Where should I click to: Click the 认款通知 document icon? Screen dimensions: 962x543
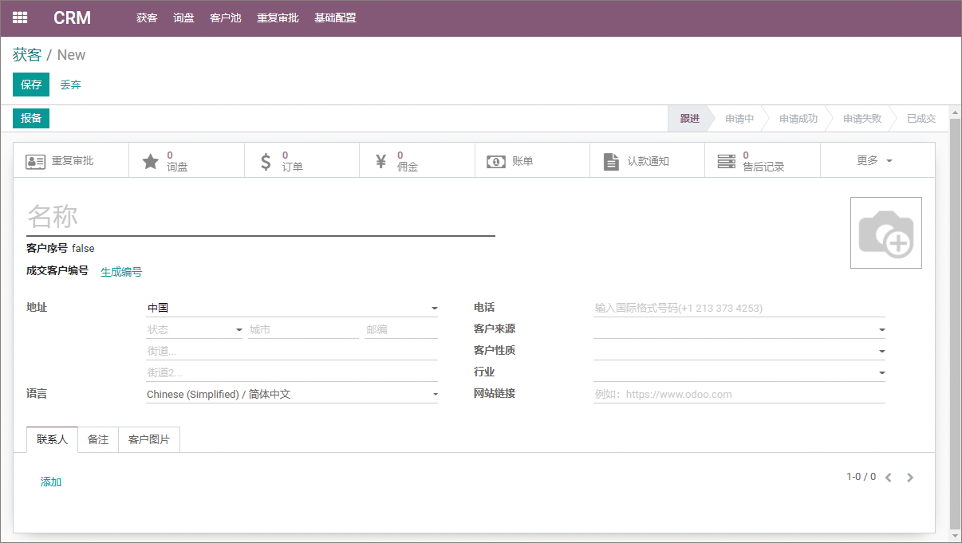611,161
